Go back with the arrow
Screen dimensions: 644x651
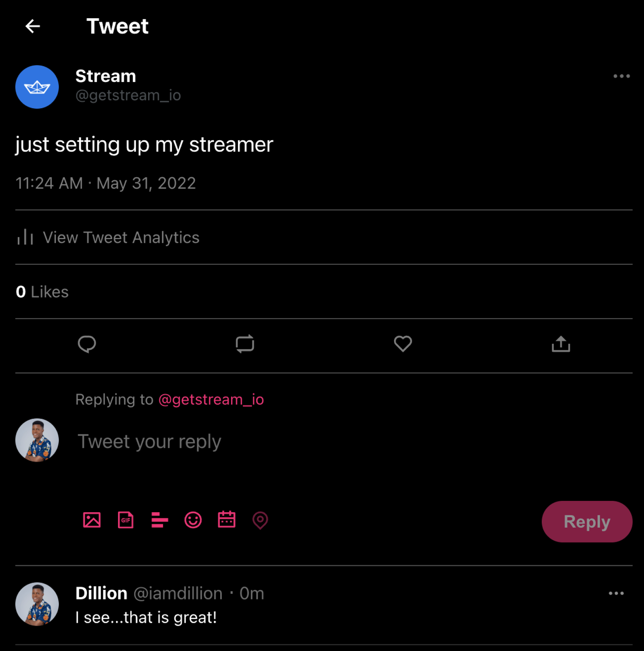[33, 26]
